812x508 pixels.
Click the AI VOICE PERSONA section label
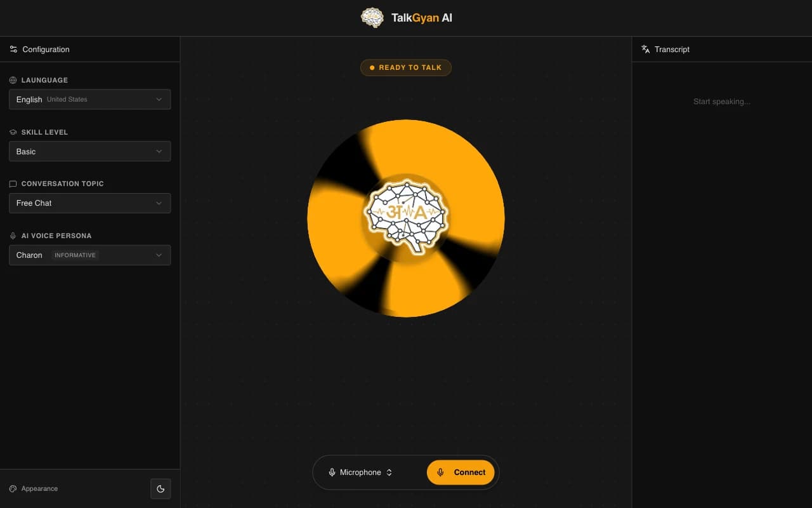point(56,236)
